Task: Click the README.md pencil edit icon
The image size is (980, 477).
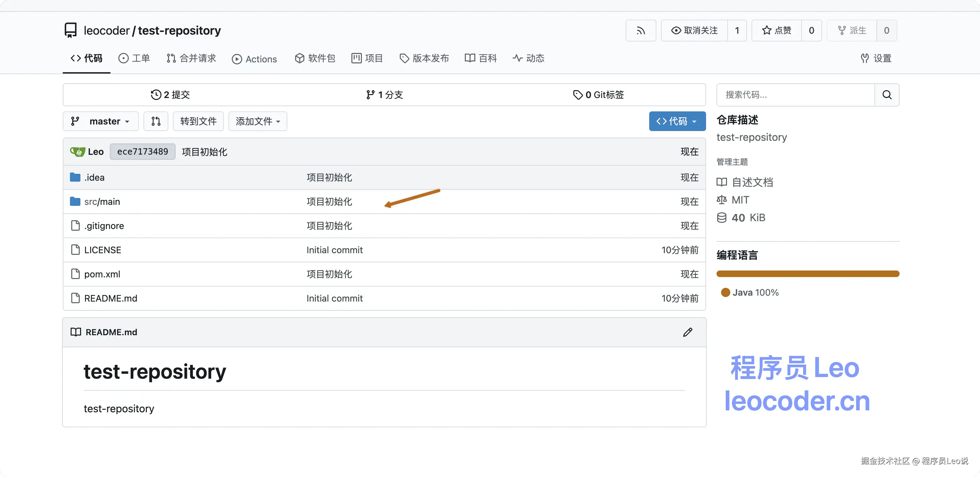Action: pos(687,332)
